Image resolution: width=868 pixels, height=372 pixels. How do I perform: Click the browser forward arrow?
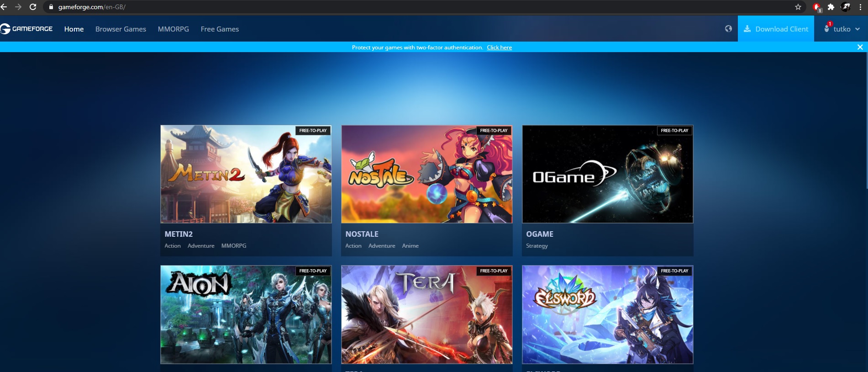pyautogui.click(x=18, y=7)
